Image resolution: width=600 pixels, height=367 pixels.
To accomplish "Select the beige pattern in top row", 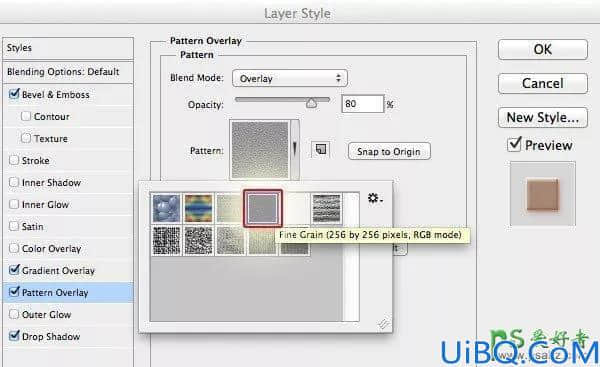I will point(230,208).
